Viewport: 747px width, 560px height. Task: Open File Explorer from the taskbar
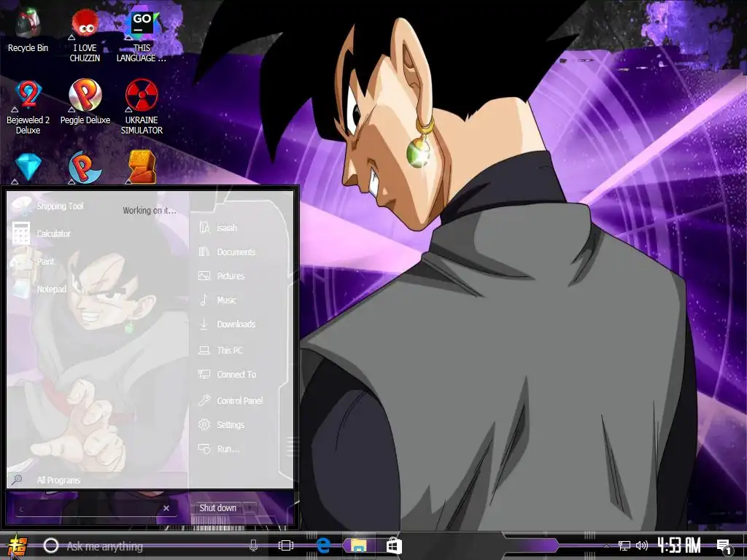pos(359,545)
